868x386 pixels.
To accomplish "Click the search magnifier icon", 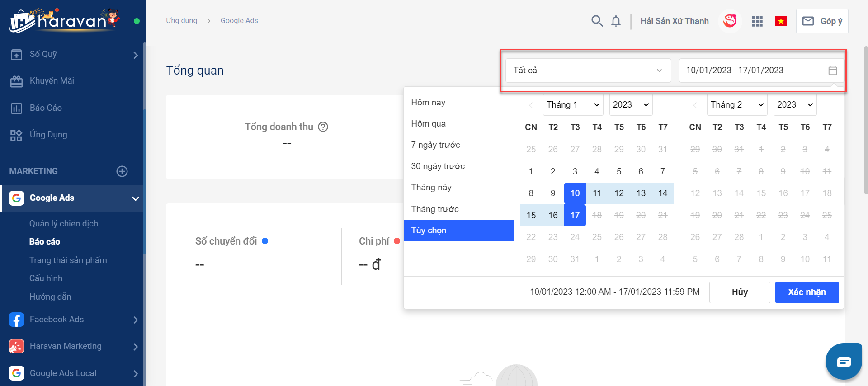I will (x=597, y=21).
